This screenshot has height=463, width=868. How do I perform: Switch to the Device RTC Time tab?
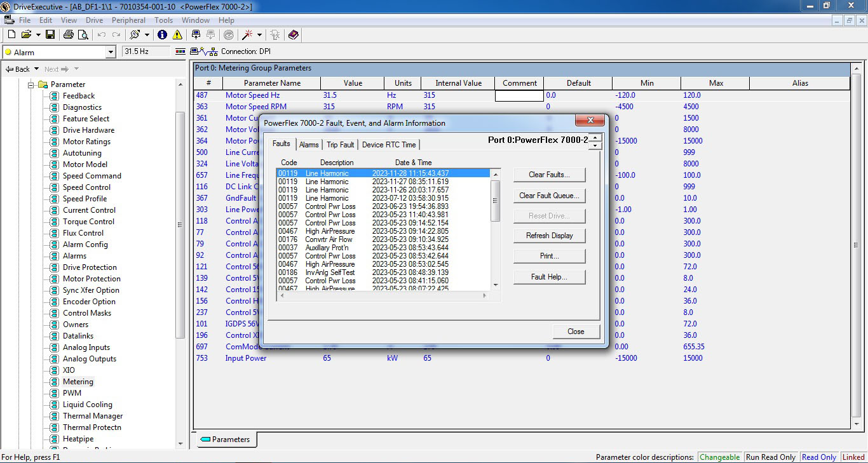coord(389,145)
